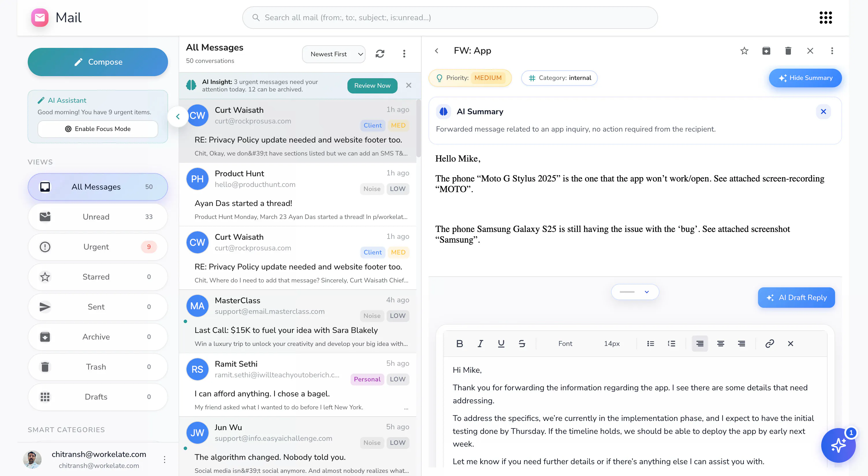Close the FW: App email view

point(810,51)
